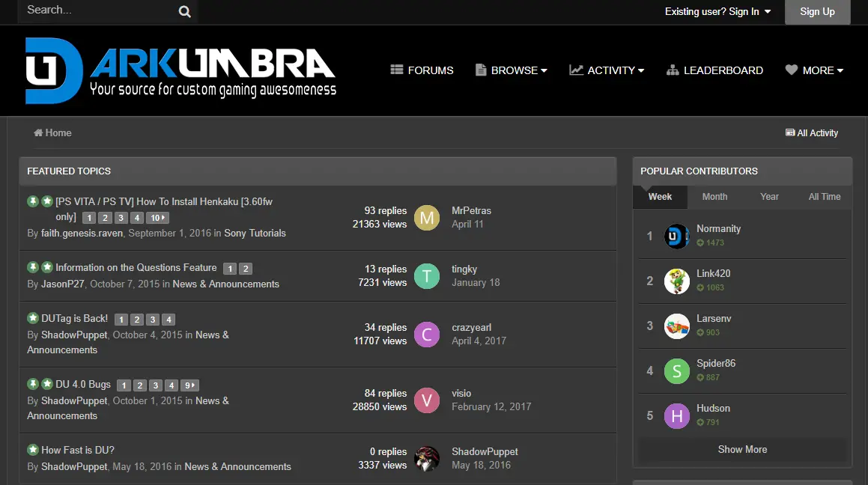The image size is (868, 485).
Task: Switch to the Month contributors tab
Action: pyautogui.click(x=714, y=197)
